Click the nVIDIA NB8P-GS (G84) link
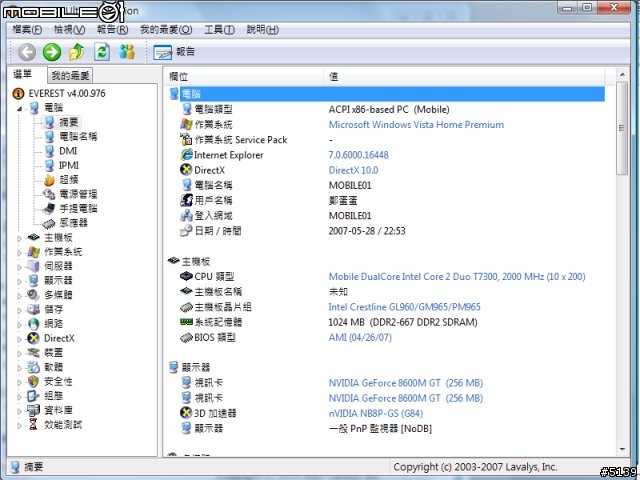 coord(376,413)
